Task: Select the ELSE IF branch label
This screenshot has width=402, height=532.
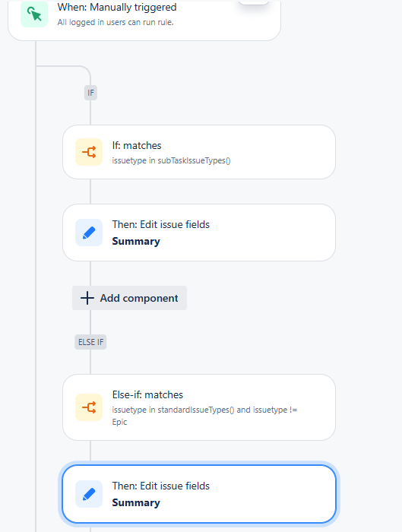Action: 90,342
